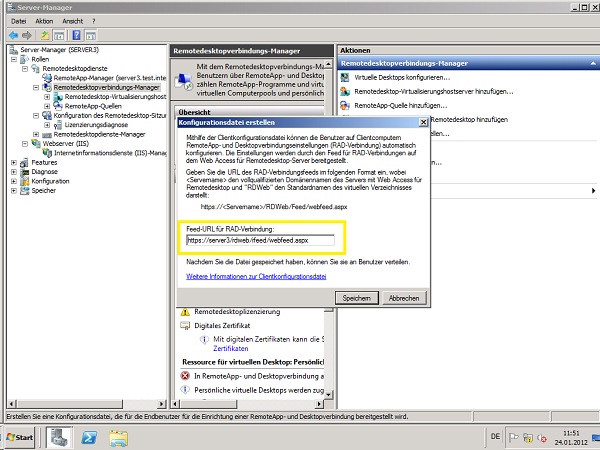The height and width of the screenshot is (450, 600).
Task: Click the red error icon beside In RemoteApp- und Desktopverbindung
Action: point(185,376)
